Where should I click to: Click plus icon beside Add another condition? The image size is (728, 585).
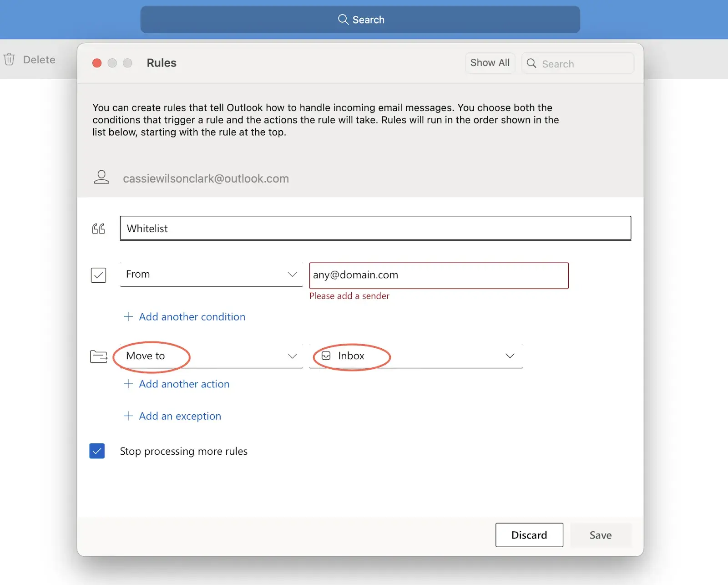click(x=128, y=316)
